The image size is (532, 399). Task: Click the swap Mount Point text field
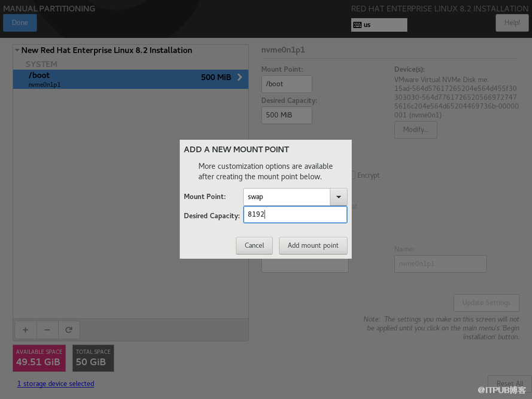coord(286,196)
